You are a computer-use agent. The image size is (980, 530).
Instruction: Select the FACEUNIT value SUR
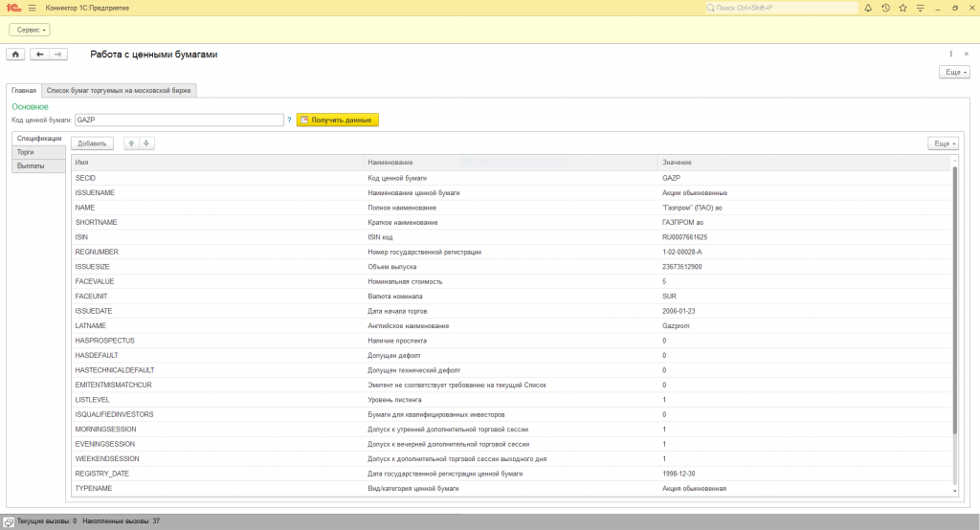(x=804, y=297)
